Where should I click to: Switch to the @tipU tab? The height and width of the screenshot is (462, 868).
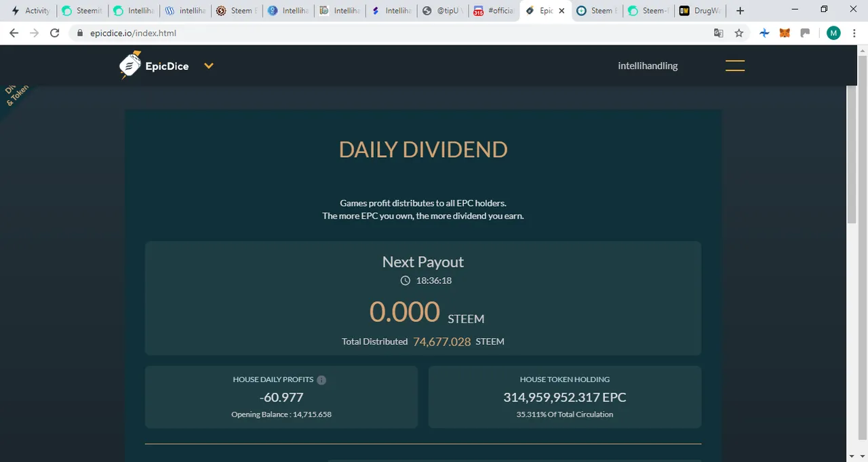tap(442, 11)
